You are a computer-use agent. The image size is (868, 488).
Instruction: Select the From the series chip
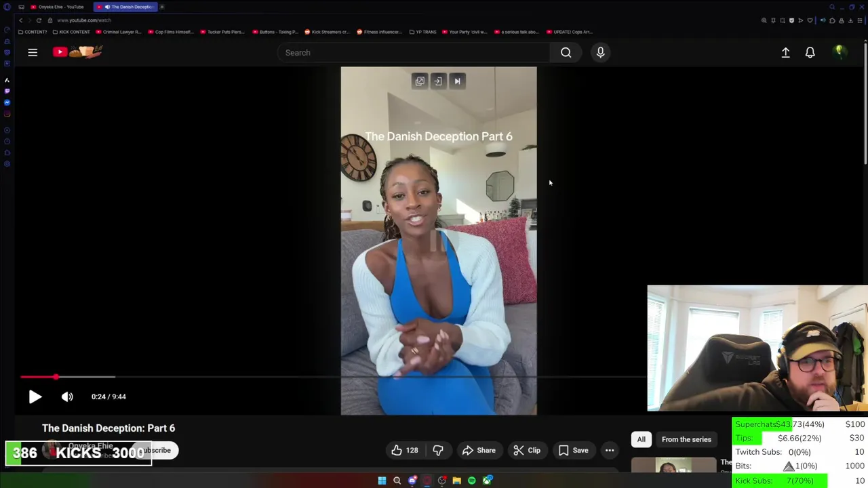(686, 439)
